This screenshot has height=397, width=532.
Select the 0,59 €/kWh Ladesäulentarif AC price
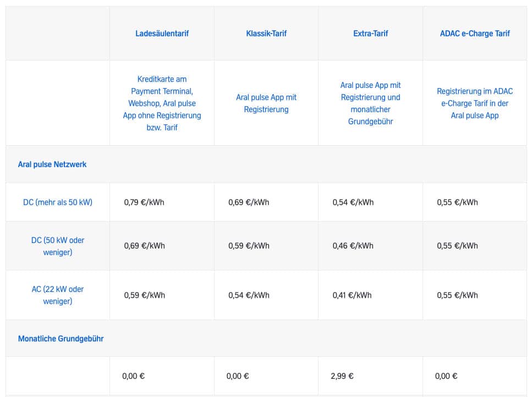tap(144, 295)
